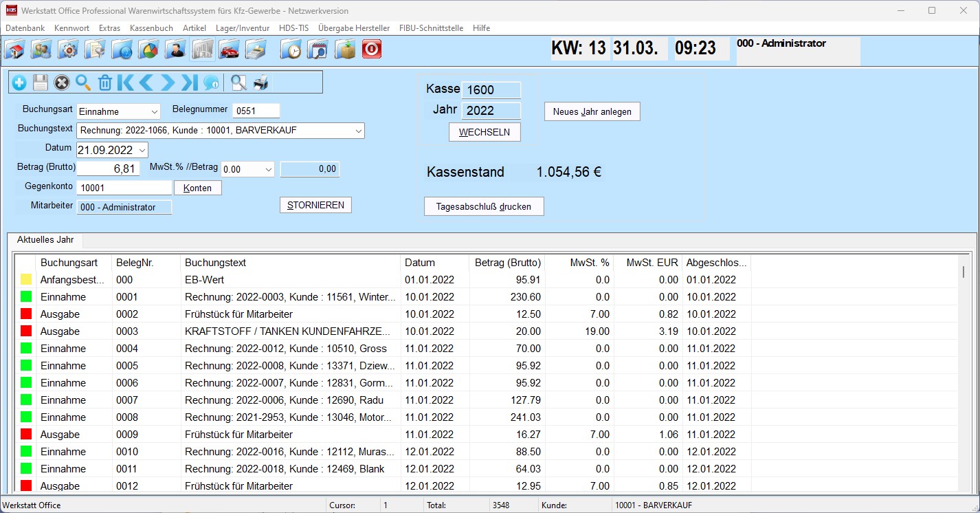The height and width of the screenshot is (513, 980).
Task: Click the Belegnummer field 0551
Action: [256, 111]
